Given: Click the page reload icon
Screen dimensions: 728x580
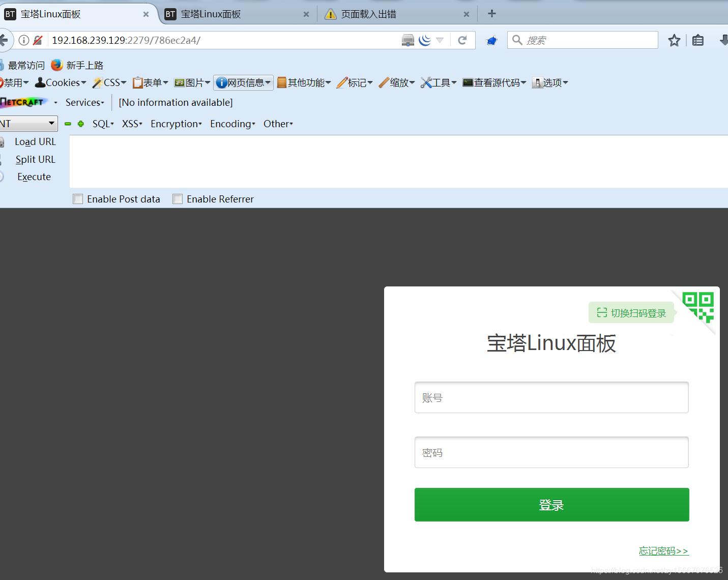Looking at the screenshot, I should pyautogui.click(x=462, y=40).
